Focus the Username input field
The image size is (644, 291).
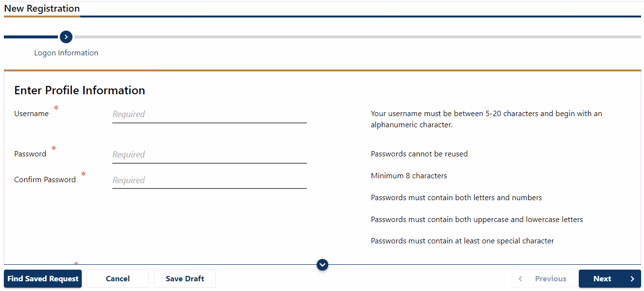210,115
